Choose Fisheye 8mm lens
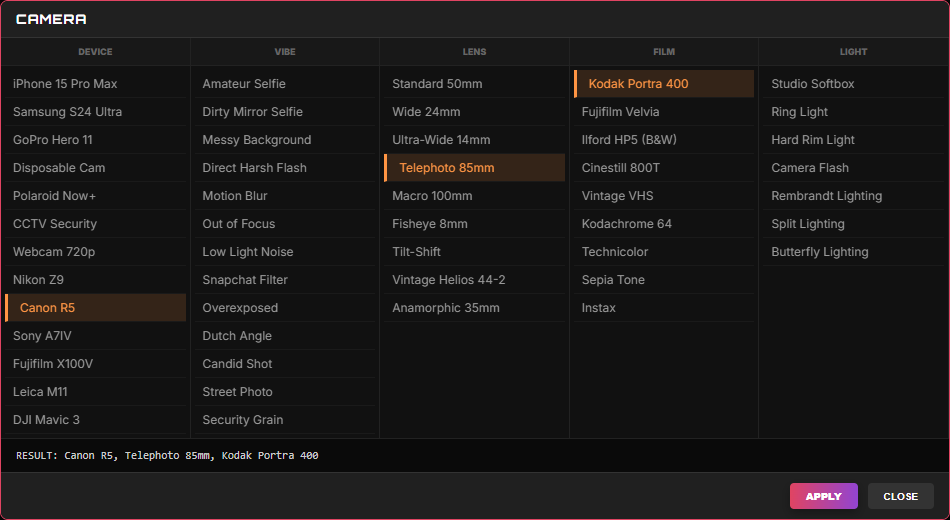Viewport: 950px width, 520px height. coord(474,224)
